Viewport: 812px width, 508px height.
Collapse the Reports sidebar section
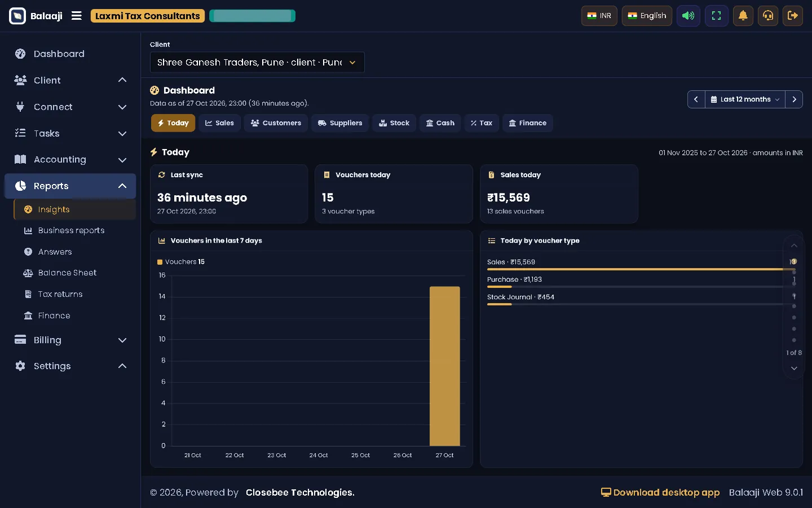[70, 186]
